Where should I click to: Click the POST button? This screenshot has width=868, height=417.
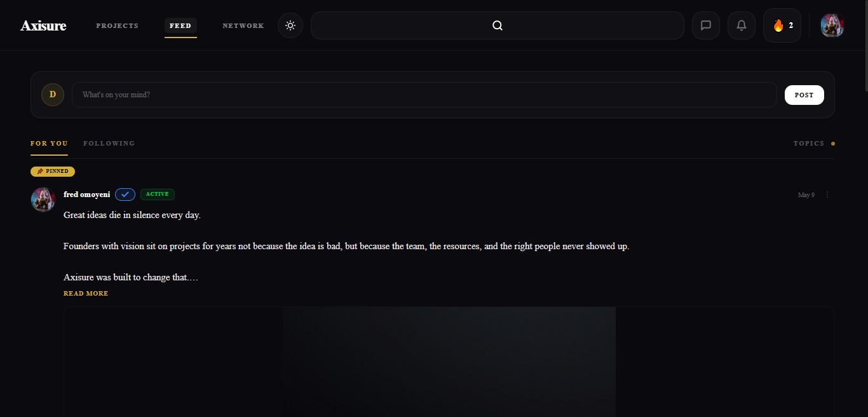[x=804, y=95]
